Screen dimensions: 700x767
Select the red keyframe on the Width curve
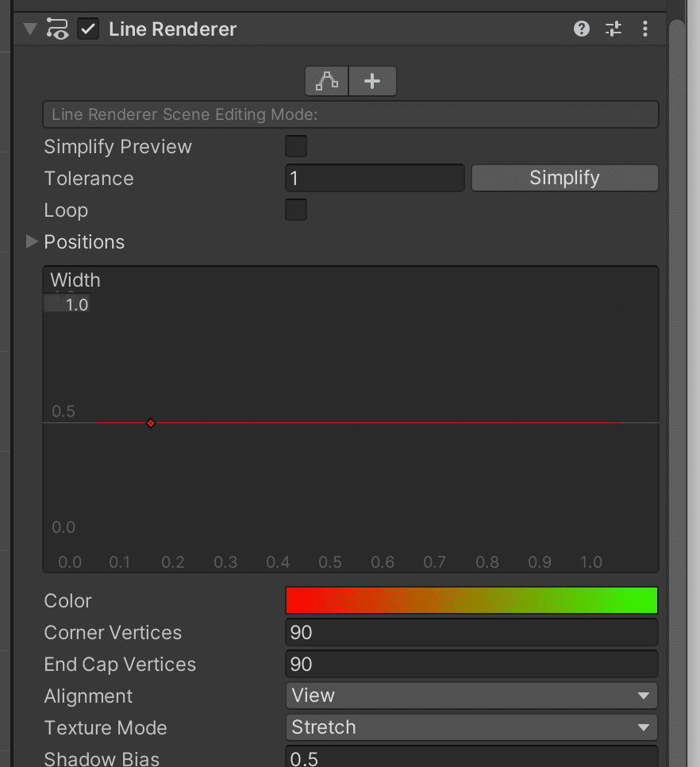pos(151,423)
